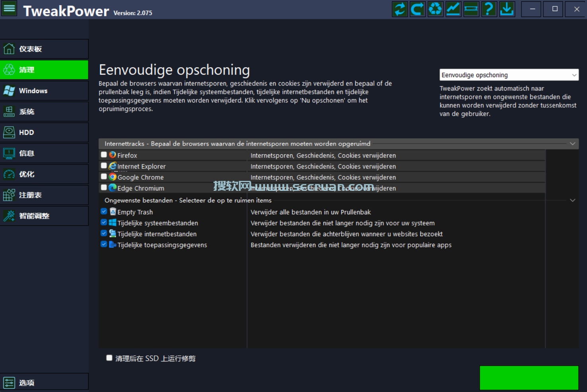Open the 系统 sidebar tab
The height and width of the screenshot is (392, 587).
44,112
